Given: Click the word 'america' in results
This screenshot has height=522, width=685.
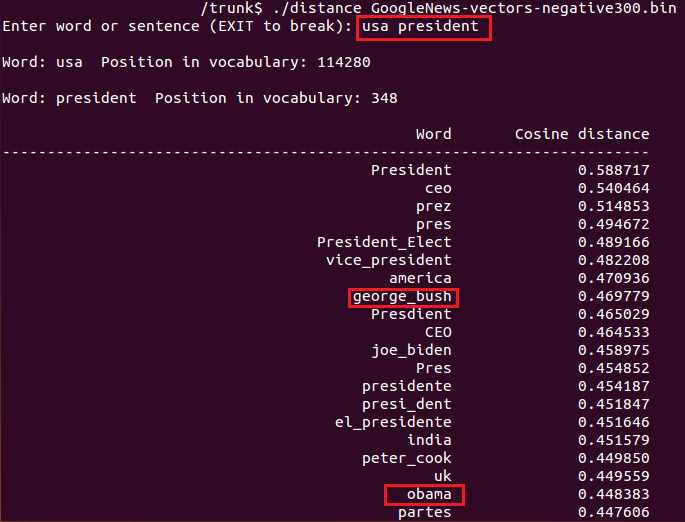Looking at the screenshot, I should 420,278.
